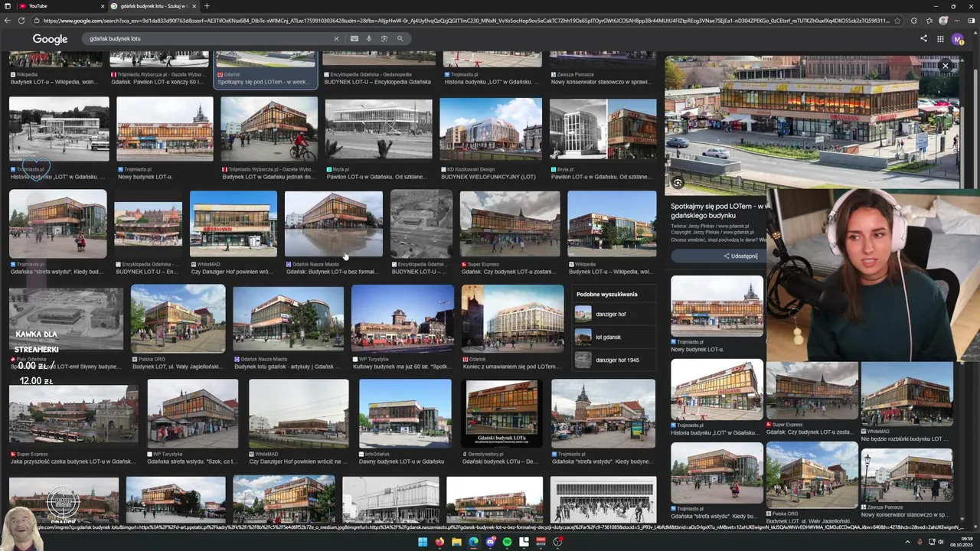
Task: Open browser favorites icon
Action: click(x=929, y=21)
